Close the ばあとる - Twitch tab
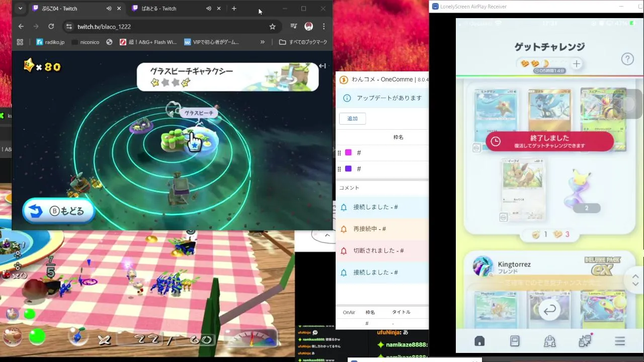 coord(218,9)
